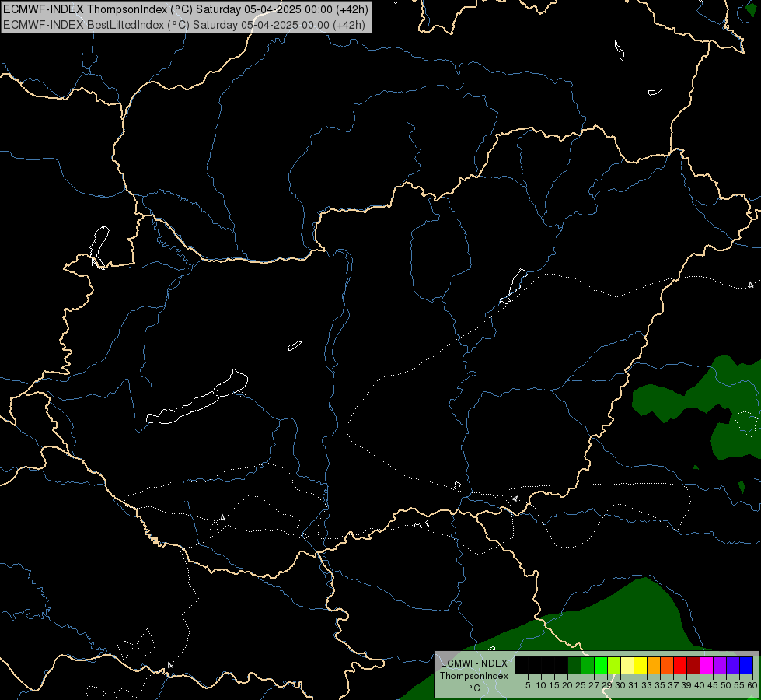Pick the pale yellow legend swatch for 30–31

point(627,665)
